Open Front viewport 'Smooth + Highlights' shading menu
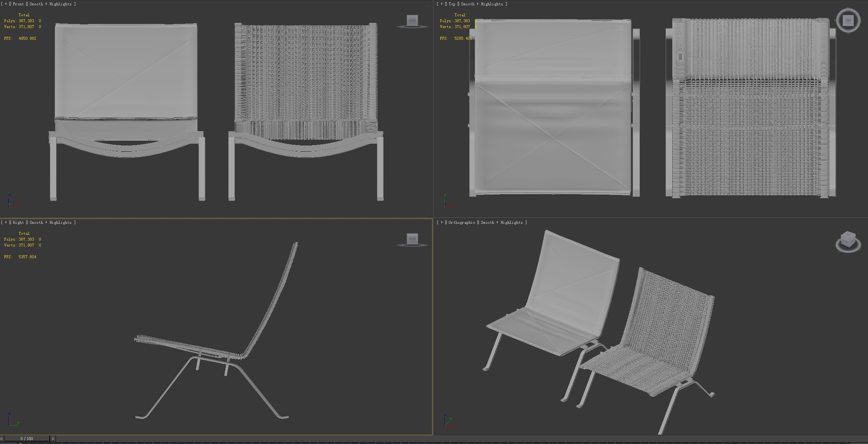868x444 pixels. pos(51,4)
